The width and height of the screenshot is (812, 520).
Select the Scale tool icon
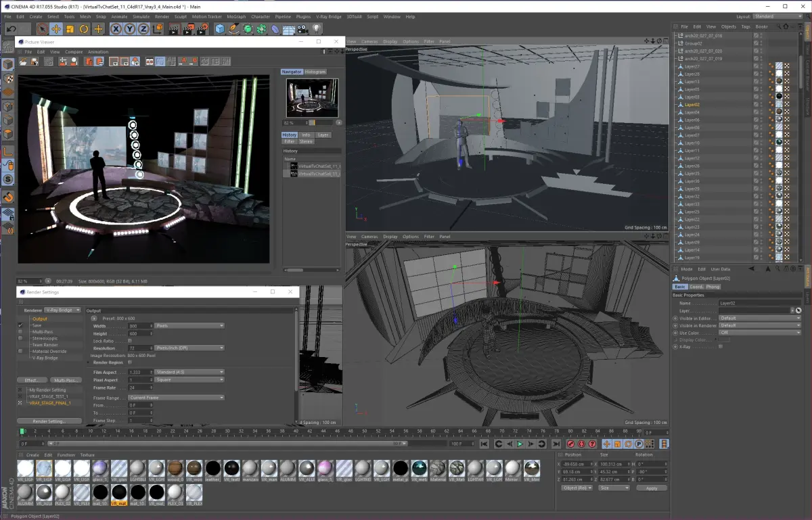pos(70,29)
